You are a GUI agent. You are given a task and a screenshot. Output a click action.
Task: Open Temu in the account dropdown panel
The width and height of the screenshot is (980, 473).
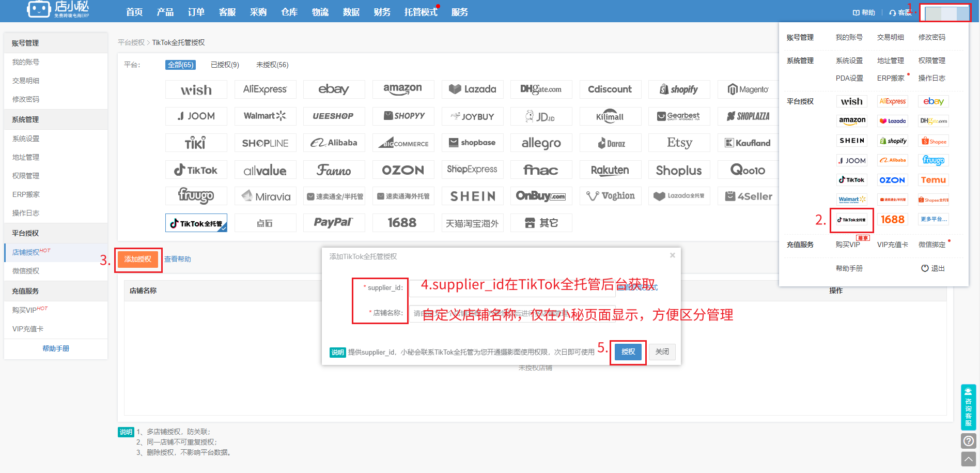(934, 180)
